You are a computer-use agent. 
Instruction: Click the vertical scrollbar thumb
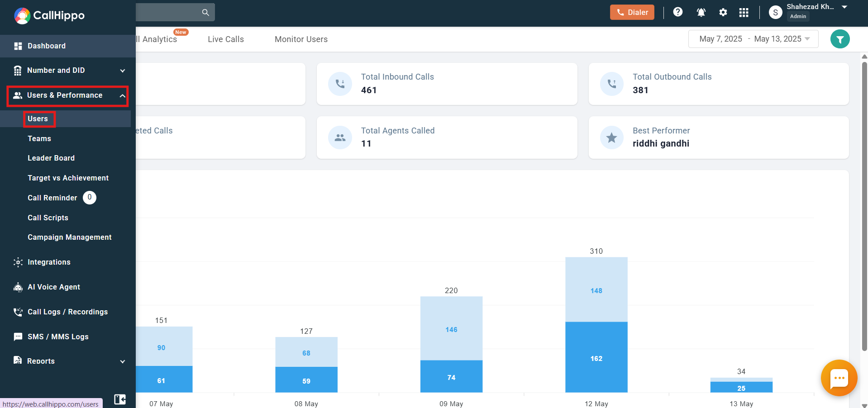(864, 206)
